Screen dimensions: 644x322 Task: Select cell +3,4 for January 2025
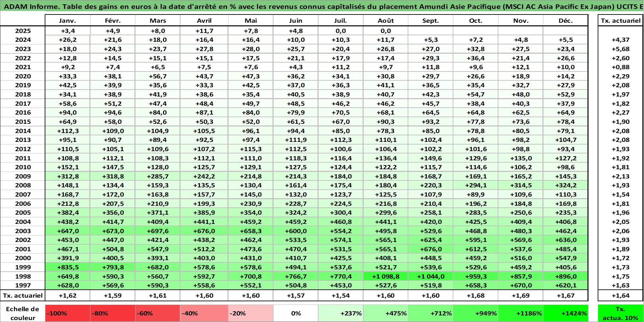tap(67, 31)
